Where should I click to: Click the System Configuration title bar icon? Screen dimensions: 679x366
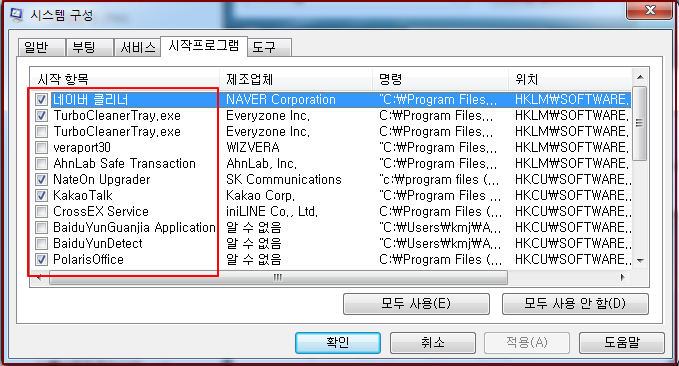(x=16, y=15)
